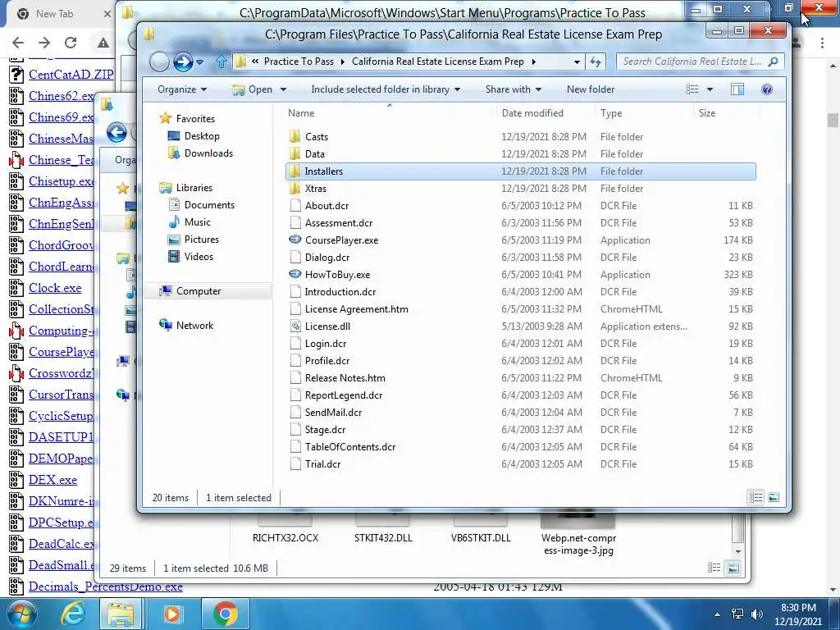Open Windows Explorer taskbar icon
This screenshot has height=630, width=840.
[121, 614]
